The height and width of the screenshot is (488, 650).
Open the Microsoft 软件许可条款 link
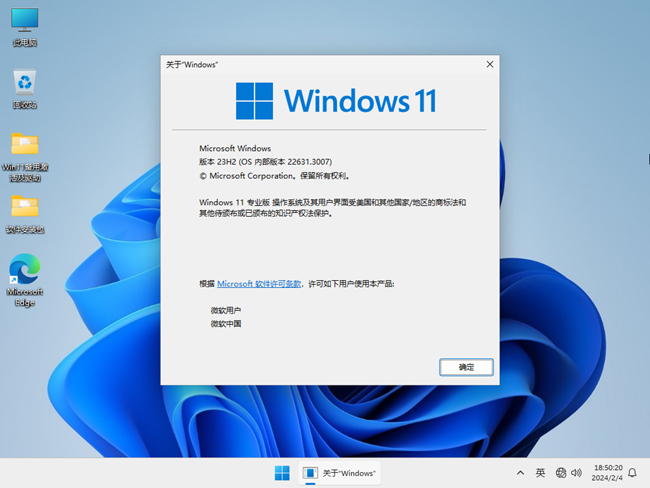259,284
